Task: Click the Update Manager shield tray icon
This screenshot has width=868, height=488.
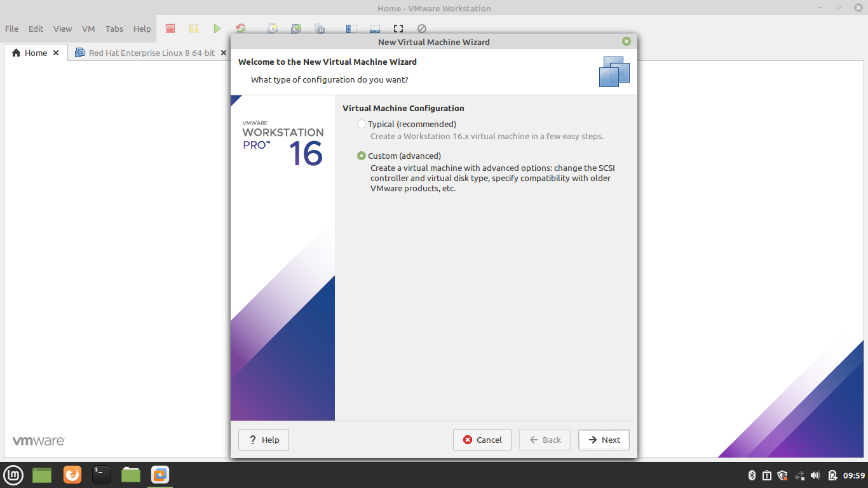Action: tap(783, 475)
